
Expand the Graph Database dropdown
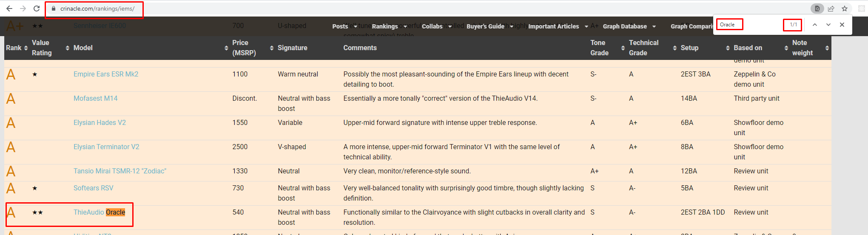pos(629,26)
